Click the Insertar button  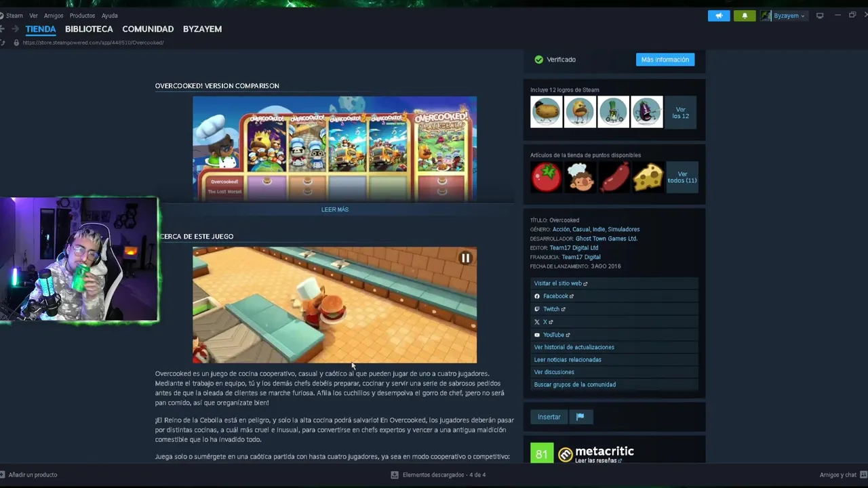549,417
